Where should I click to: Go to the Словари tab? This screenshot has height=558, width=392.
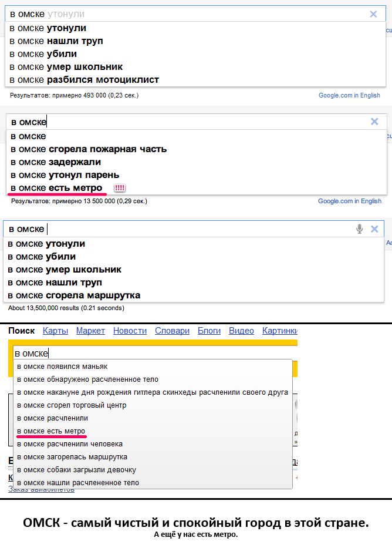click(x=172, y=331)
